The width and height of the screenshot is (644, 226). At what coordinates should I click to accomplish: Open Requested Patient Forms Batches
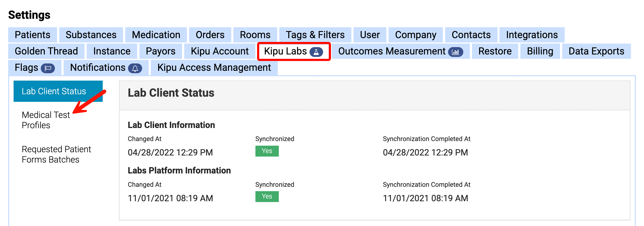tap(56, 154)
